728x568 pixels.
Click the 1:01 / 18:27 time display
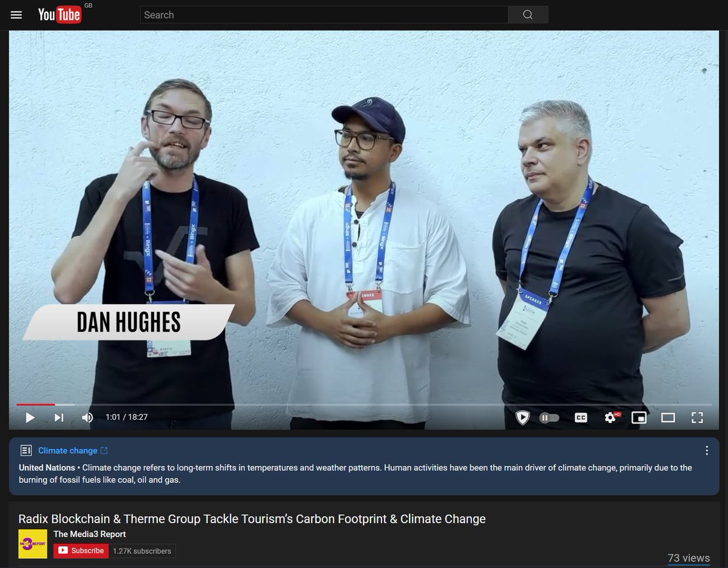pos(127,417)
